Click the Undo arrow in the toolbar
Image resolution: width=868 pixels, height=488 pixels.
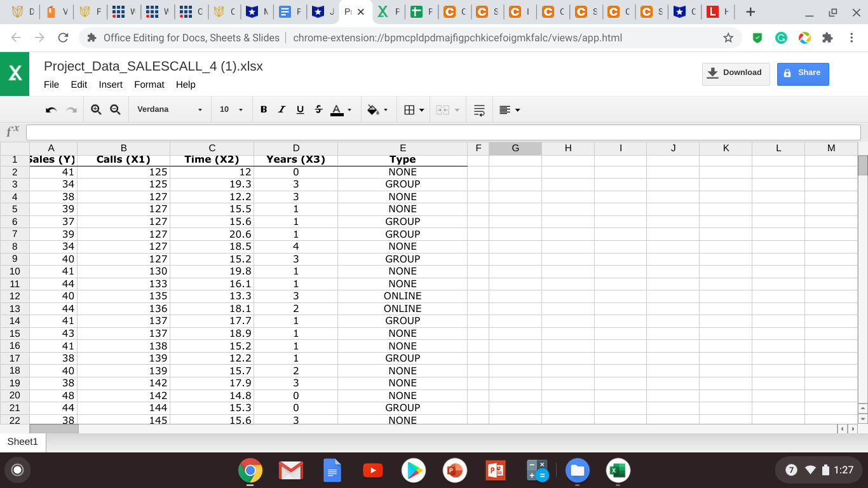51,110
